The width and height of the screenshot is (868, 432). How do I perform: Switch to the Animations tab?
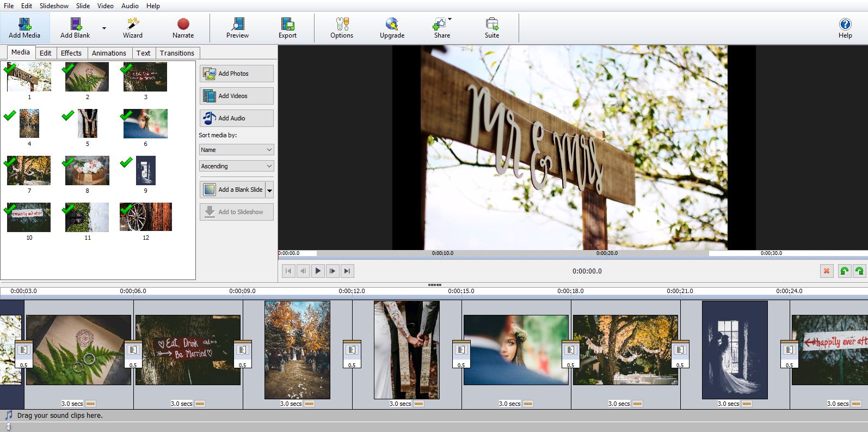coord(109,53)
